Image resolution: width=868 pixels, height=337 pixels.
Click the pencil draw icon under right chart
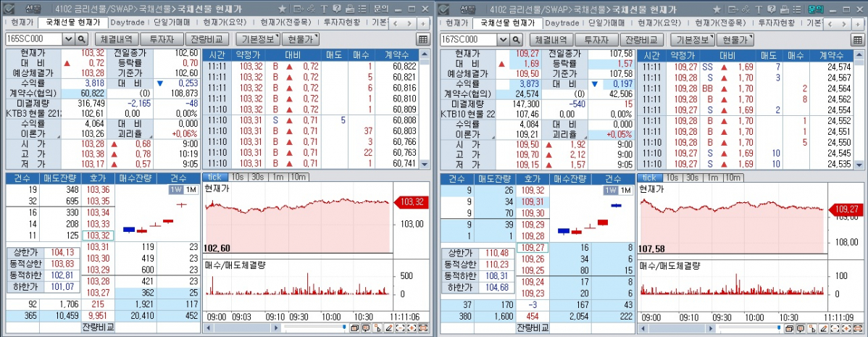823,328
